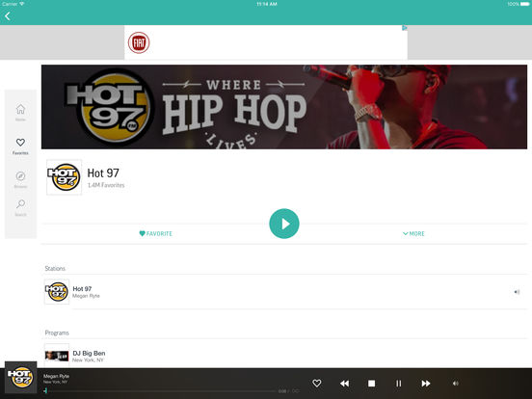Expand the MORE options
Screen dimensions: 532x399
413,234
